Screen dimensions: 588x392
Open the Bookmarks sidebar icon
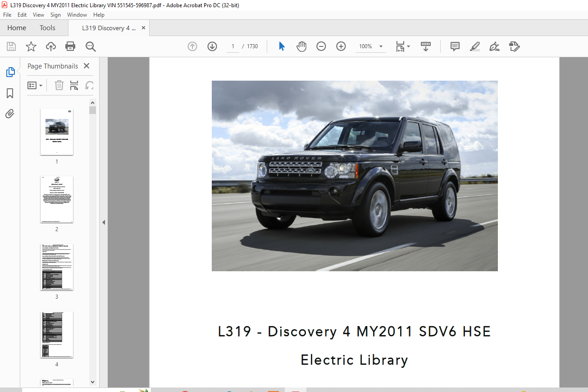point(10,93)
